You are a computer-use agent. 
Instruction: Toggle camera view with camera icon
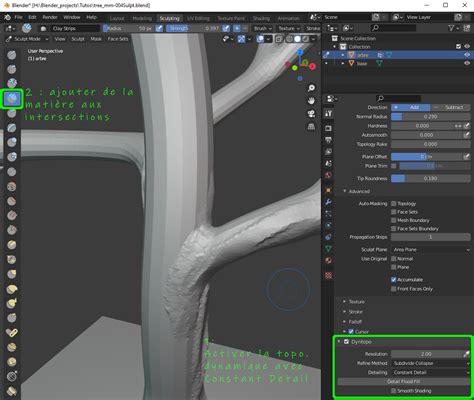click(x=311, y=114)
